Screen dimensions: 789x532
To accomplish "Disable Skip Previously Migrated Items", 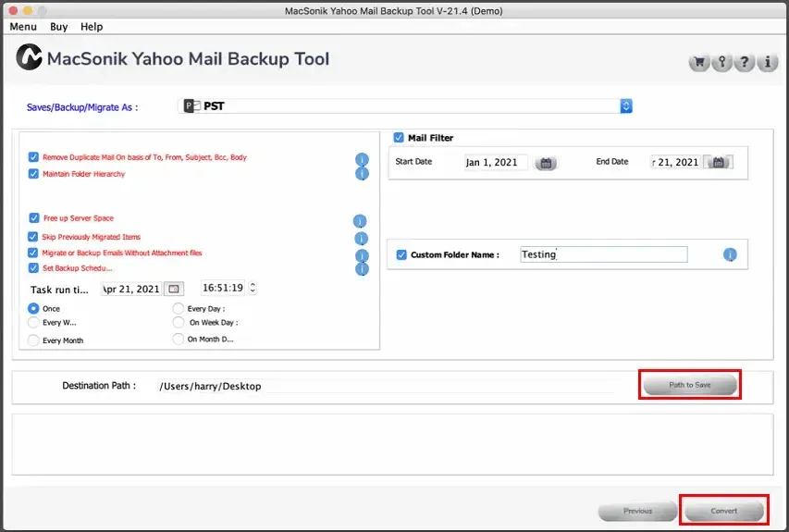I will coord(32,237).
